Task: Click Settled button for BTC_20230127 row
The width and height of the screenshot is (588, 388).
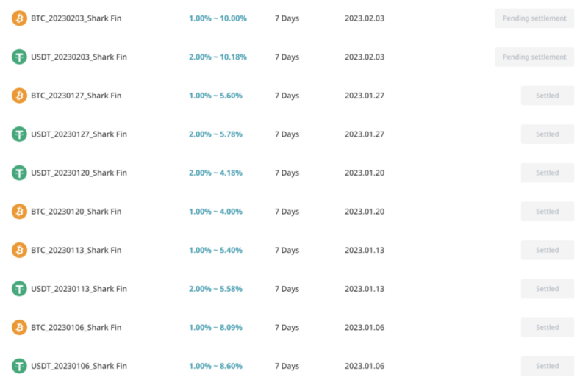Action: click(x=547, y=96)
